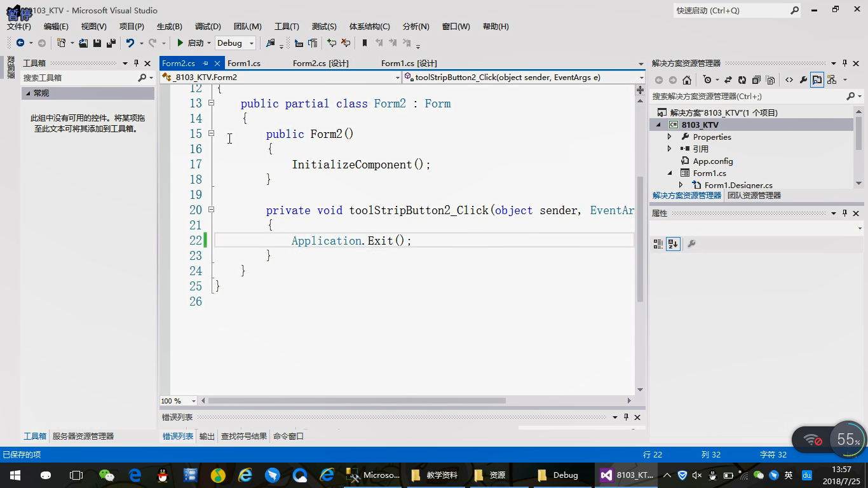The image size is (868, 488).
Task: Toggle auto-hide pin on the 错误列表 panel
Action: 626,417
